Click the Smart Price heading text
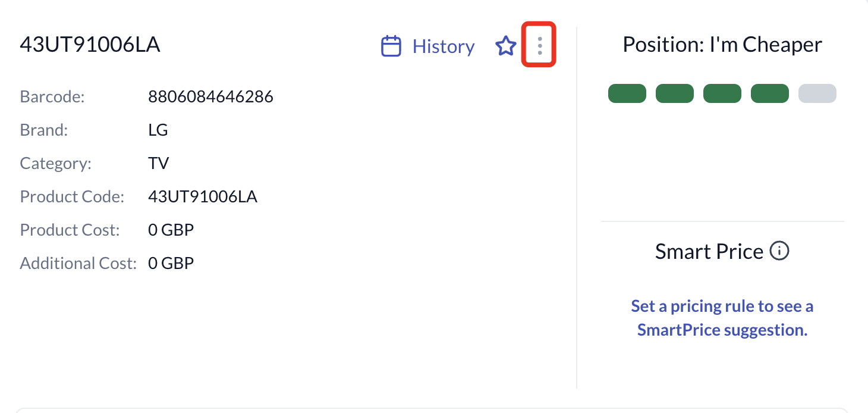Screen dimensions: 868x413 point(709,251)
